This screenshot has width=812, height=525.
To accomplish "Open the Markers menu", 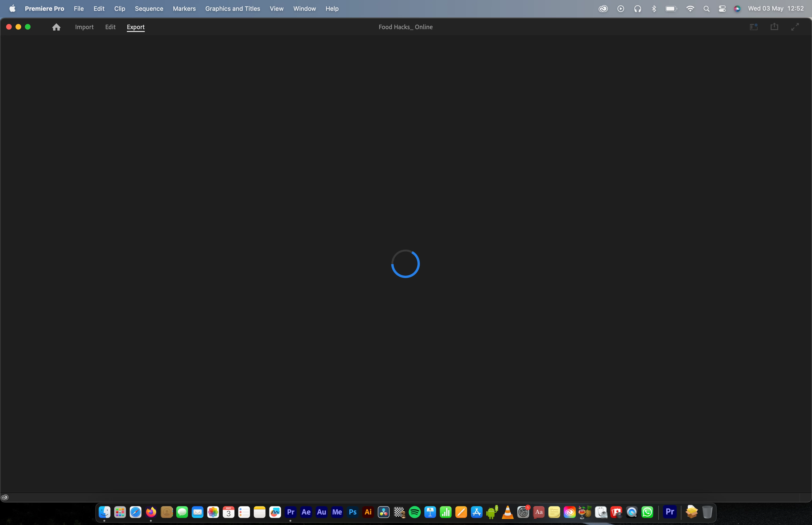I will tap(184, 8).
